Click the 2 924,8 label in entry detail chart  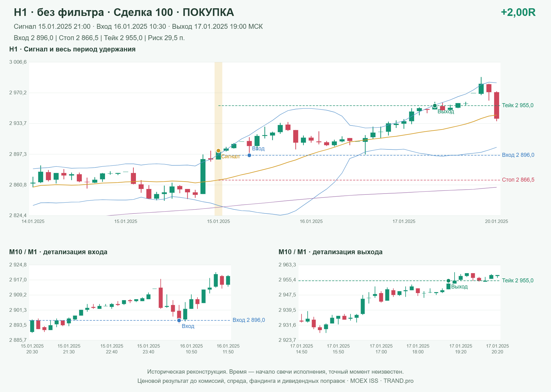coord(18,265)
